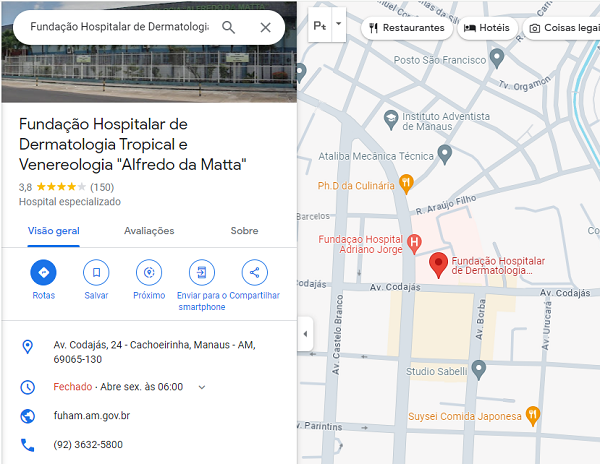Click the Fundação Hospital Adriano Jorge H marker

point(414,244)
